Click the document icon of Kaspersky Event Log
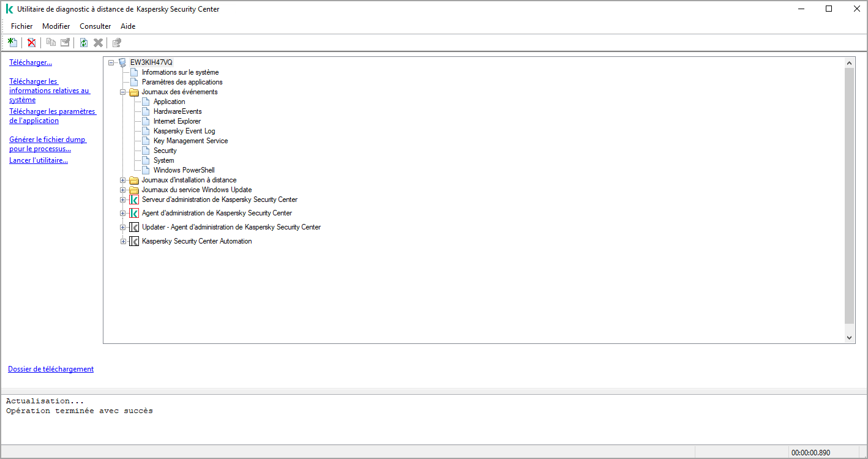The height and width of the screenshot is (459, 868). click(146, 131)
